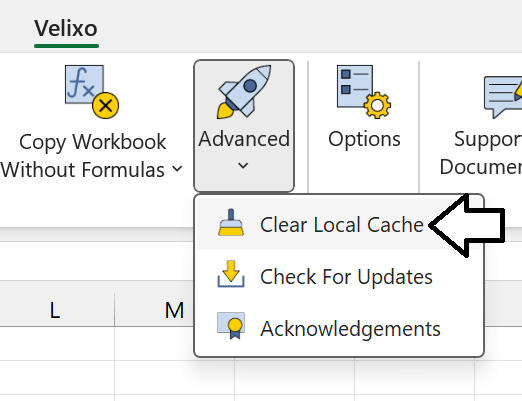Open Acknowledgements from the Advanced menu
The width and height of the screenshot is (522, 401).
tap(340, 328)
